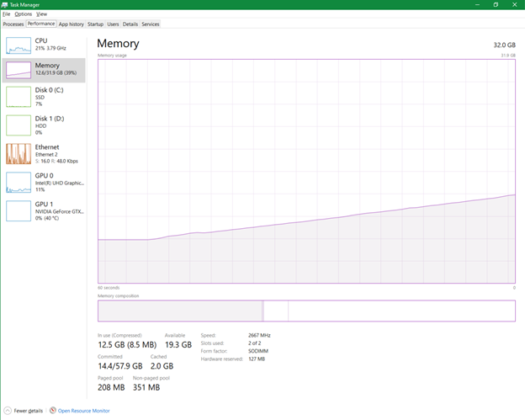Viewport: 525px width, 420px height.
Task: Click the Task Manager title bar icon
Action: point(5,4)
